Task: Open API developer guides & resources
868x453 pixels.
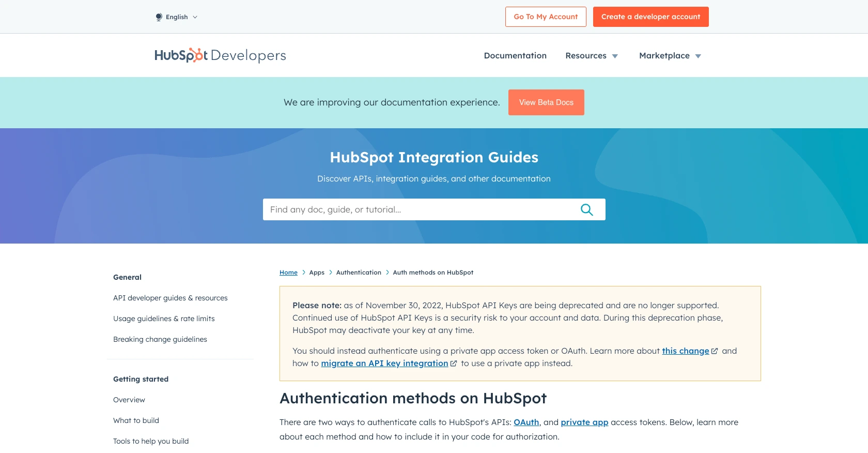Action: (171, 298)
